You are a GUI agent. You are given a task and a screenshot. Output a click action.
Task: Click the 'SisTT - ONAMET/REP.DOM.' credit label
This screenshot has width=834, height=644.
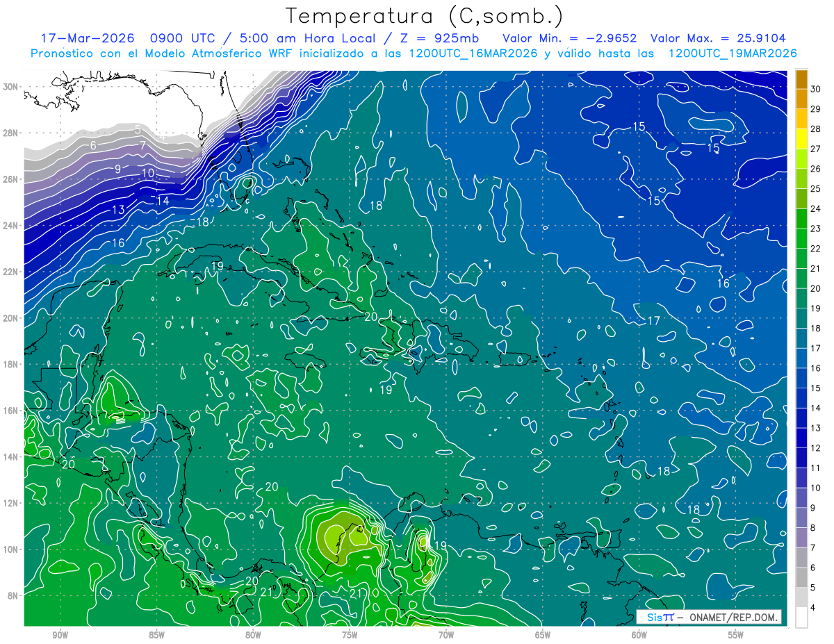click(x=709, y=617)
